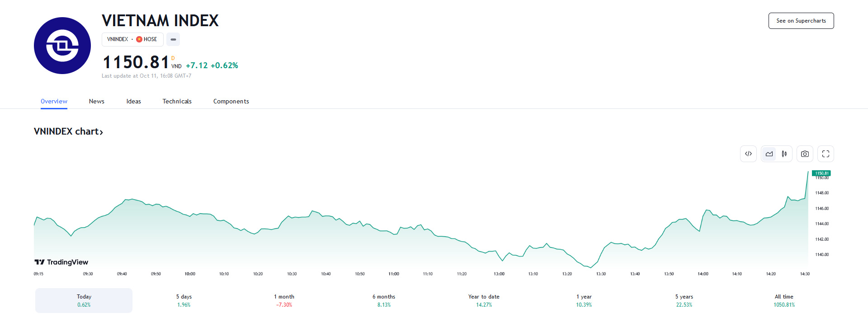This screenshot has width=868, height=336.
Task: Select the 1 month range
Action: coord(284,300)
